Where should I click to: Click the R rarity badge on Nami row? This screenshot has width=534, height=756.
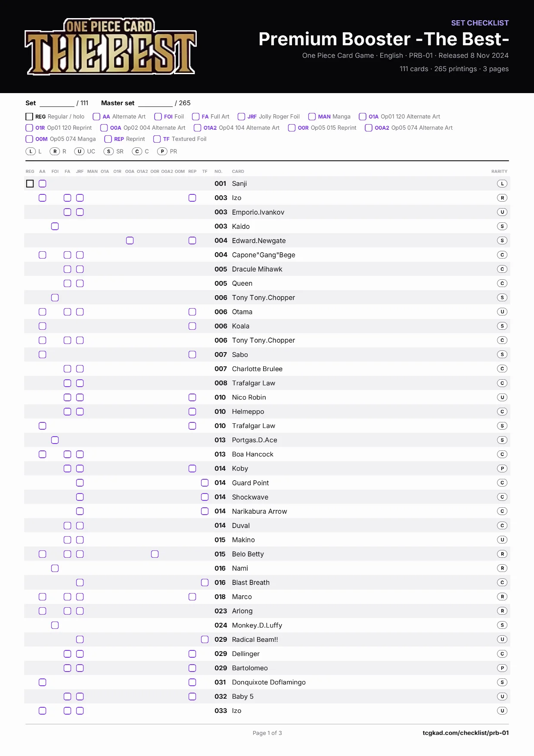point(502,568)
